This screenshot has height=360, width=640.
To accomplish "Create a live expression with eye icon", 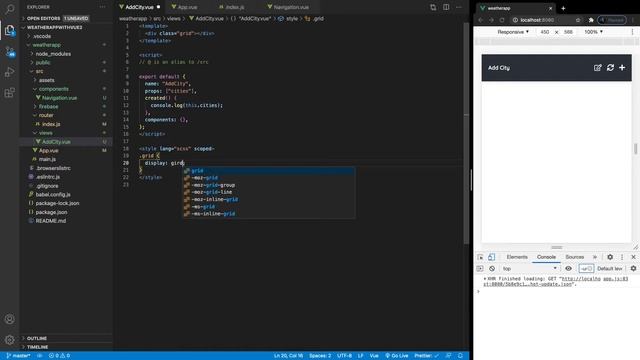I will [568, 269].
